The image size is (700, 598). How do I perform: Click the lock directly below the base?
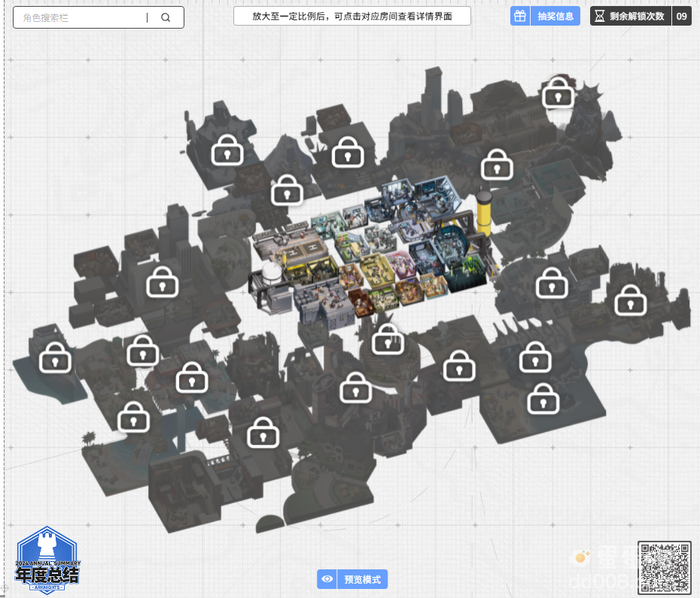[x=388, y=339]
